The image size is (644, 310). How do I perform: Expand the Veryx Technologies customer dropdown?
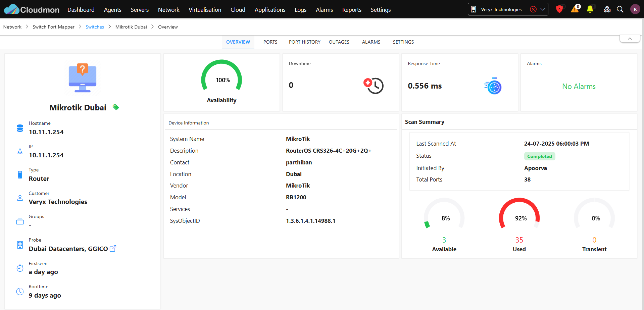(543, 9)
